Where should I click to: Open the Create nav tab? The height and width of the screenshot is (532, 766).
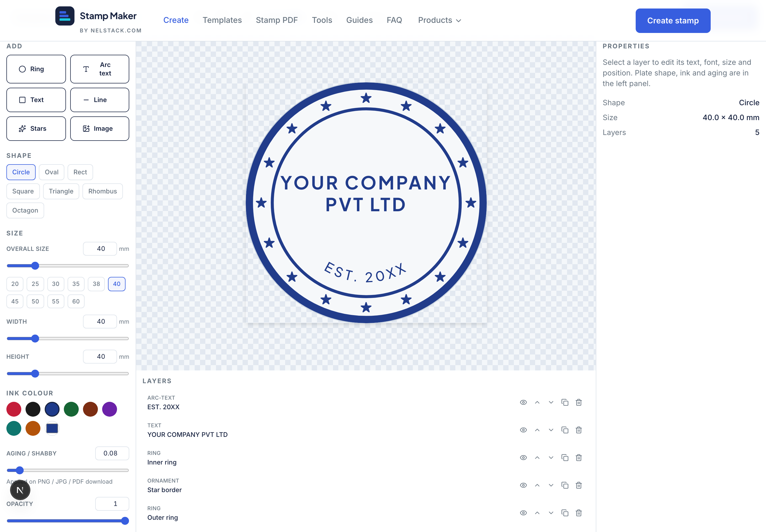176,20
